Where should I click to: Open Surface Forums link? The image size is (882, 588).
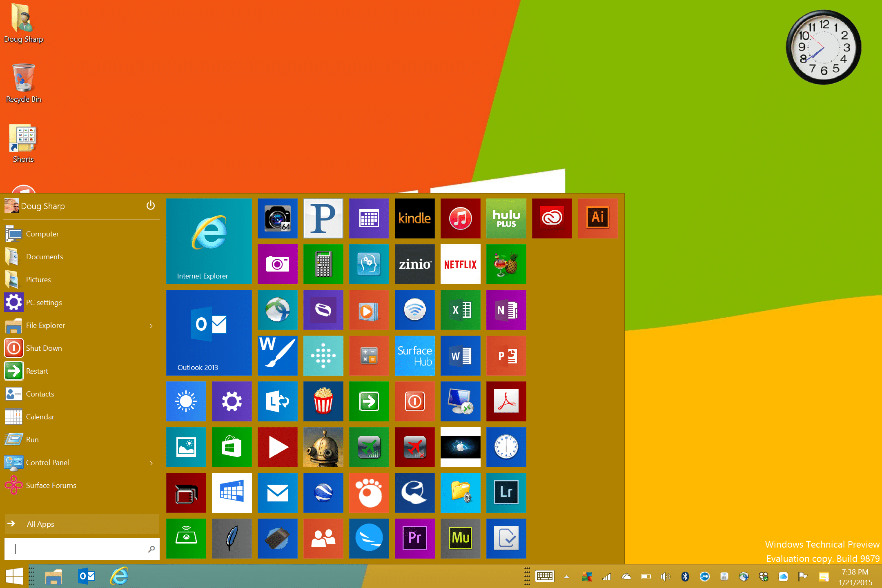[x=82, y=486]
